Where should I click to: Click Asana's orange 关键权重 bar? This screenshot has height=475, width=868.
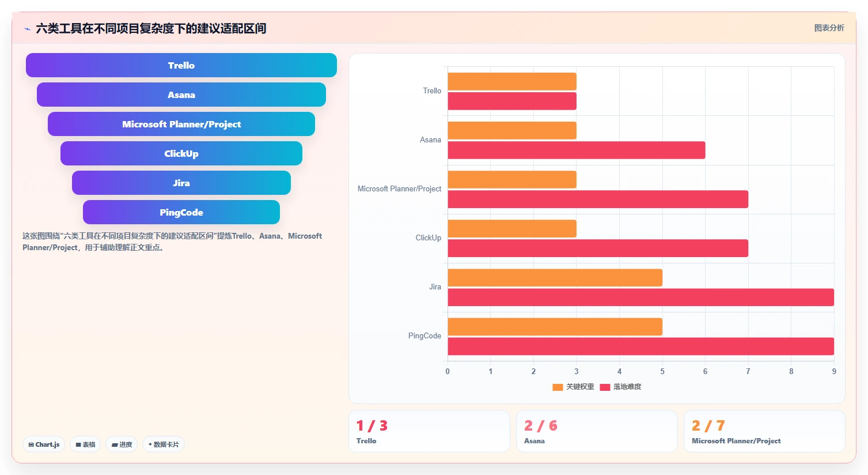pyautogui.click(x=512, y=130)
